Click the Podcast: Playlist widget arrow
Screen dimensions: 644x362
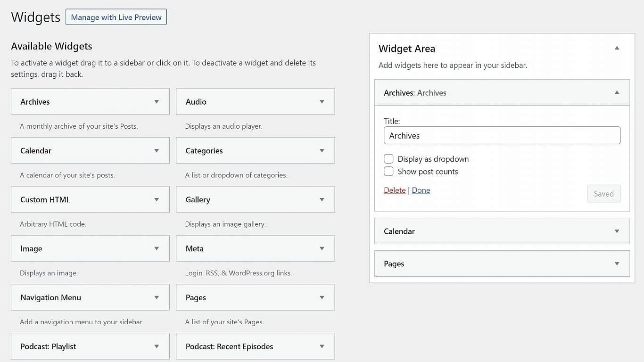[157, 346]
